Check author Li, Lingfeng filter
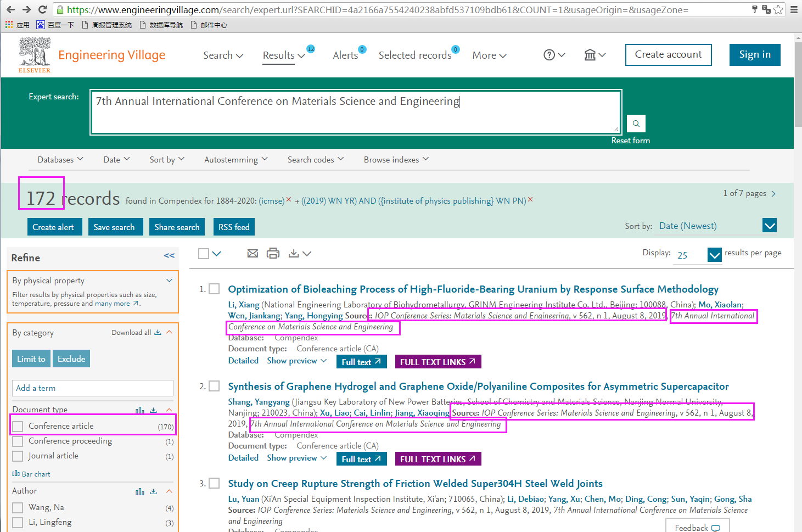This screenshot has width=802, height=532. [18, 523]
